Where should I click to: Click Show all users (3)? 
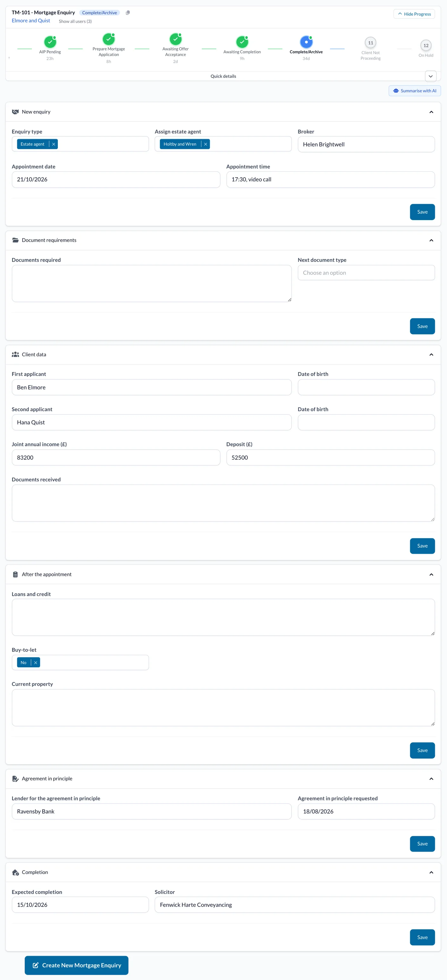(x=75, y=21)
